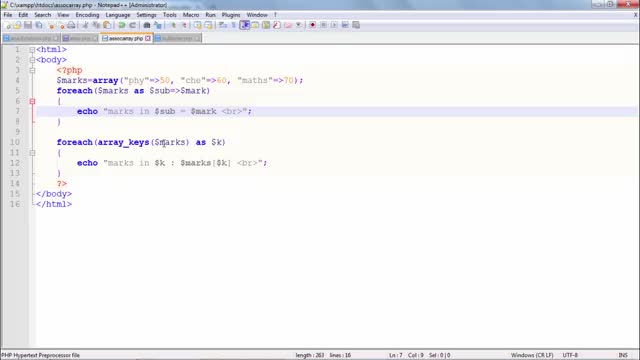Toggle the highlighted Indent Guide button

(x=244, y=25)
